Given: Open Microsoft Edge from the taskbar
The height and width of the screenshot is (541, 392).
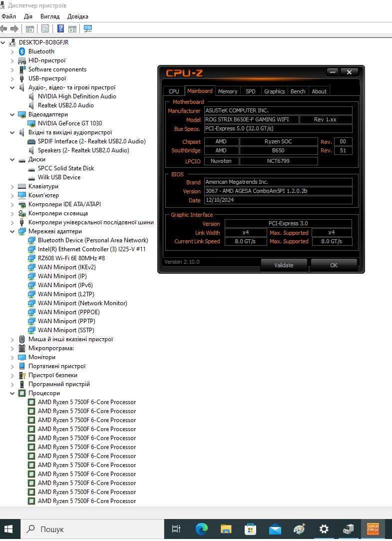Looking at the screenshot, I should pos(201,529).
